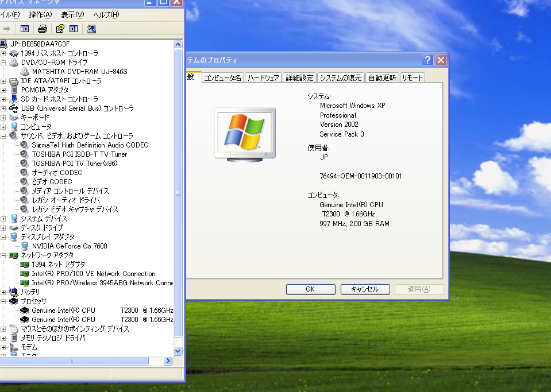Image resolution: width=551 pixels, height=392 pixels.
Task: Click the device tree vertical scrollbar thumb
Action: click(178, 193)
